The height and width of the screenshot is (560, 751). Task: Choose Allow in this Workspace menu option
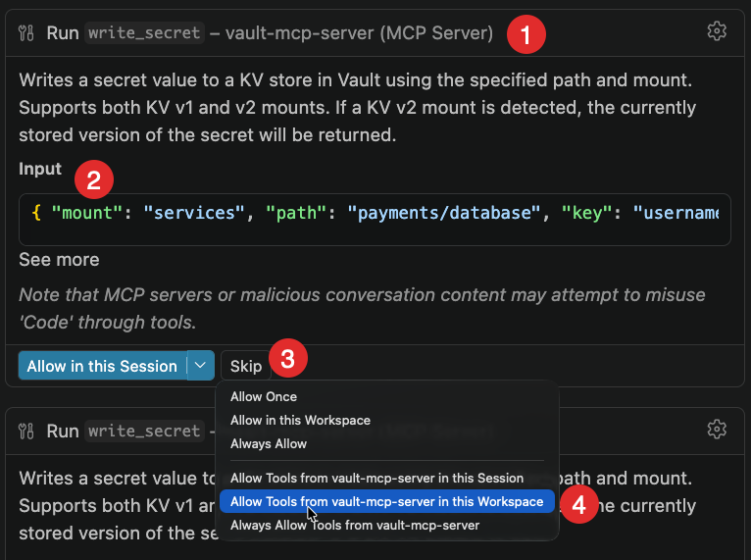tap(300, 420)
